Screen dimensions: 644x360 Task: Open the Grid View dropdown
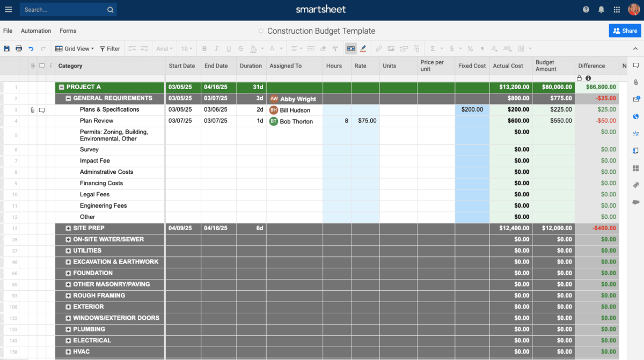(75, 48)
